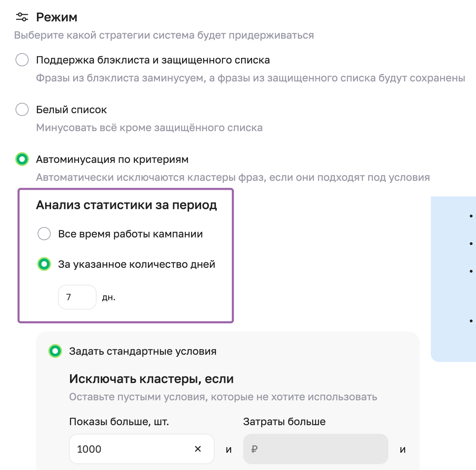Select Поддержка блэклиста и защищенного списка strategy
The width and height of the screenshot is (476, 470).
pos(22,60)
